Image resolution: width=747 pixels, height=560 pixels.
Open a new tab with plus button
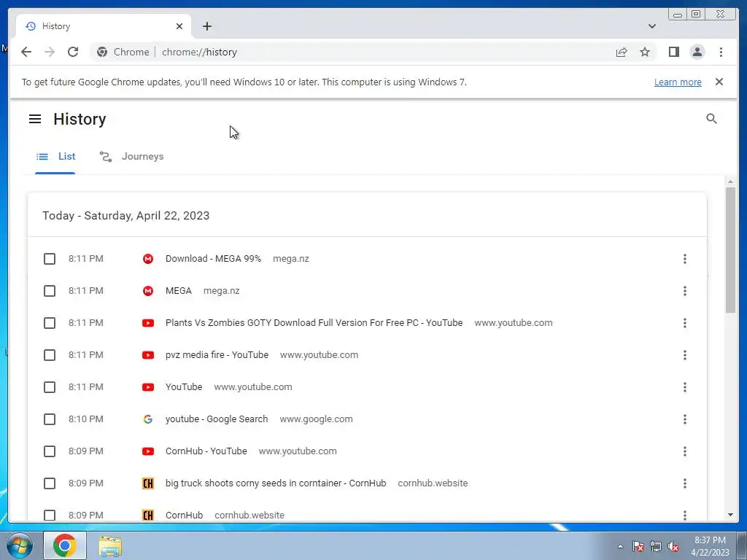pos(206,26)
